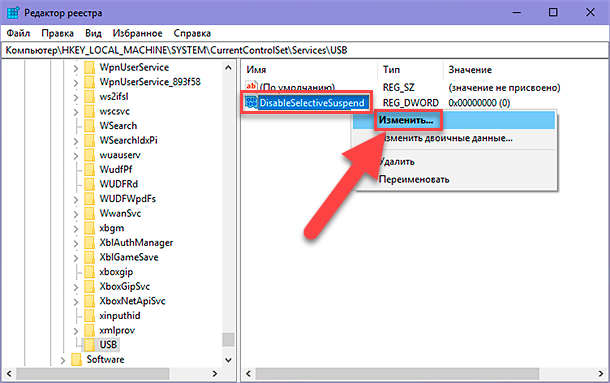The image size is (610, 383).
Task: Click the ws2ifsl folder icon
Action: click(89, 97)
